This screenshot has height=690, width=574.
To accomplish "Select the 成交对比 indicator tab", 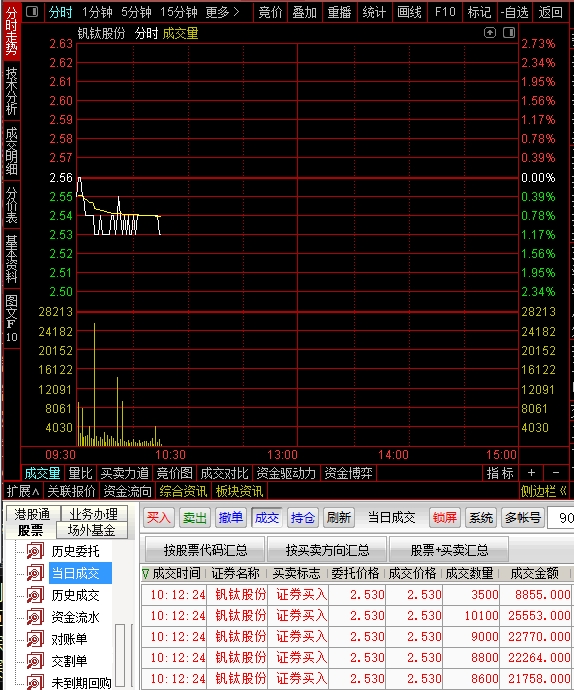I will coord(224,473).
